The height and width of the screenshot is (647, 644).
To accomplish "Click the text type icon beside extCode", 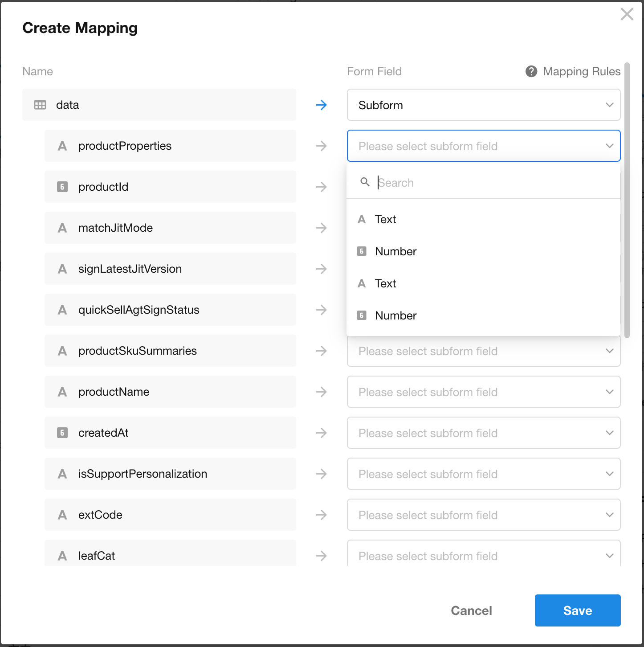I will click(x=62, y=515).
